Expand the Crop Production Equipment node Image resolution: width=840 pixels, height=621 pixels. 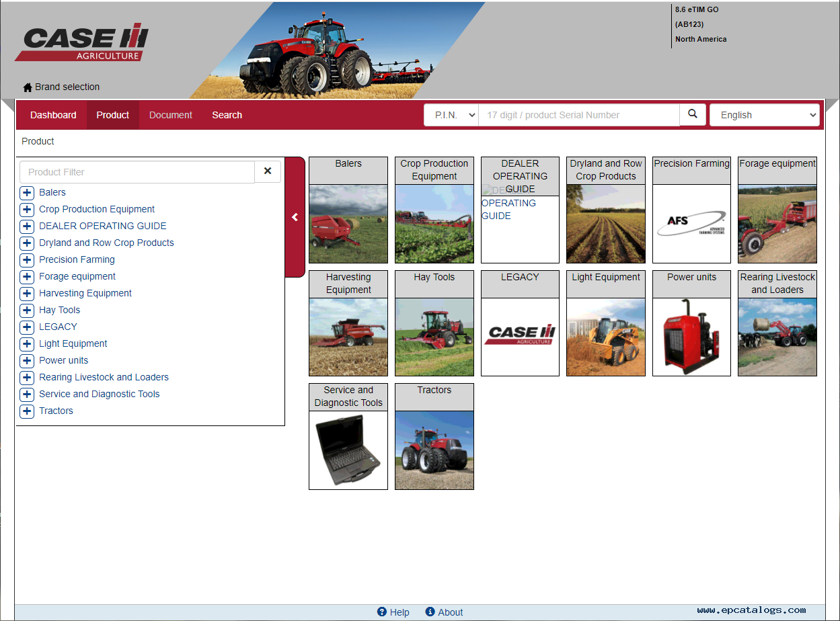click(x=27, y=209)
